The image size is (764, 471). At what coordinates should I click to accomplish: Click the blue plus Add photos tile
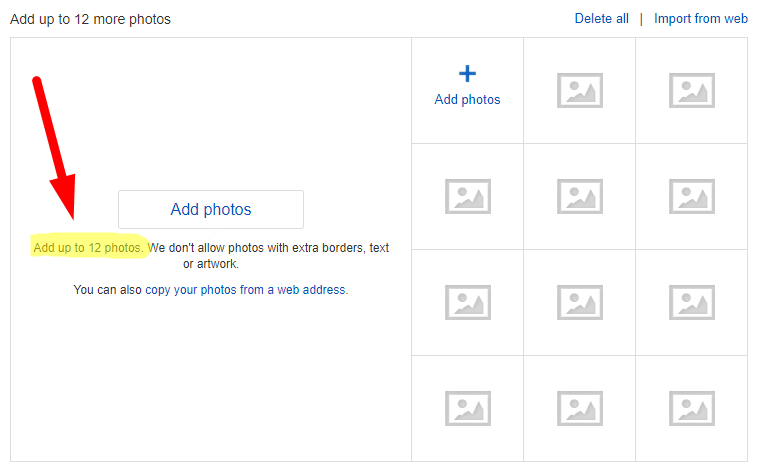tap(467, 91)
